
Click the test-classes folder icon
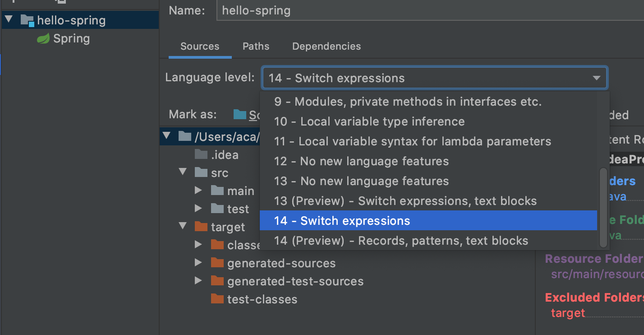point(217,299)
